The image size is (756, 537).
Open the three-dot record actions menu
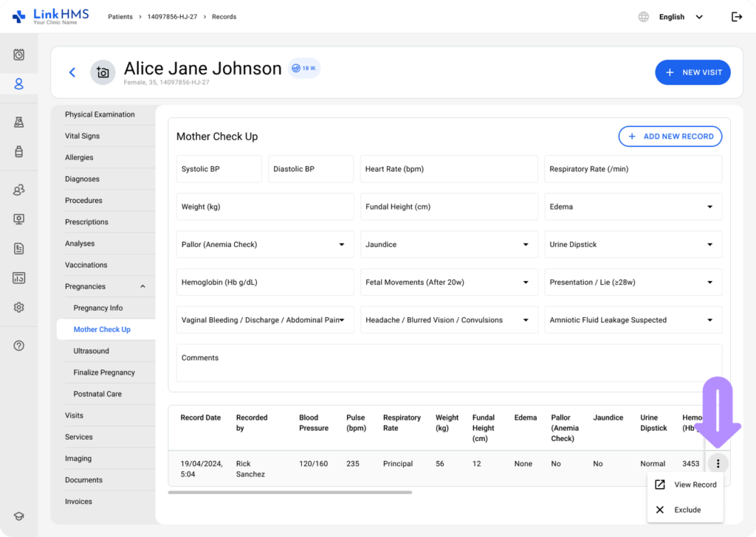pos(718,463)
